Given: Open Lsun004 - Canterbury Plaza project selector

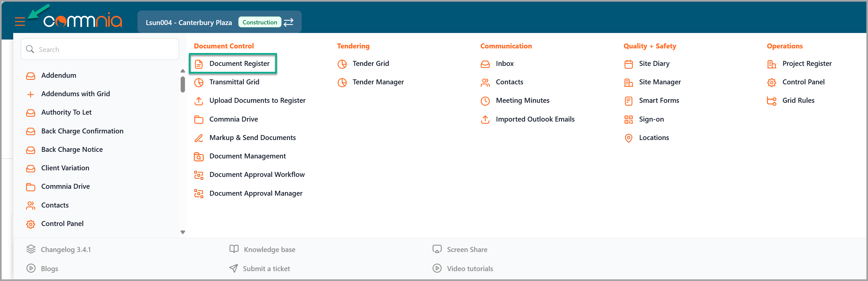Looking at the screenshot, I should pyautogui.click(x=189, y=22).
